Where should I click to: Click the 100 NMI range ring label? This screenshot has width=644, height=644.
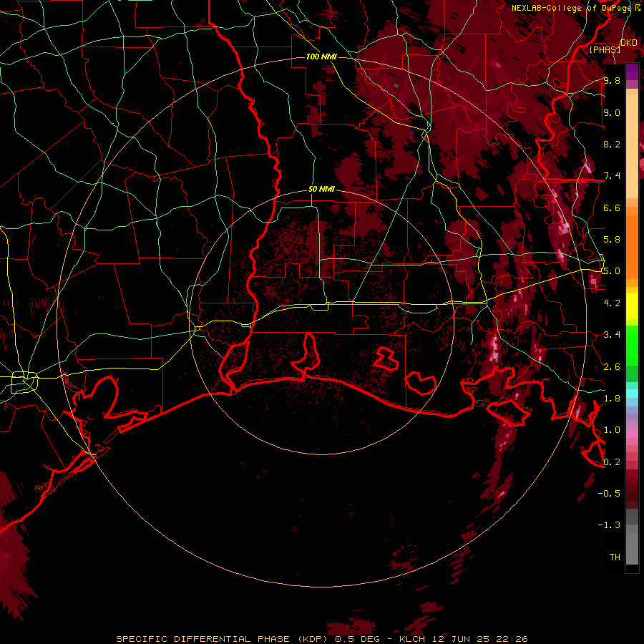tap(321, 57)
